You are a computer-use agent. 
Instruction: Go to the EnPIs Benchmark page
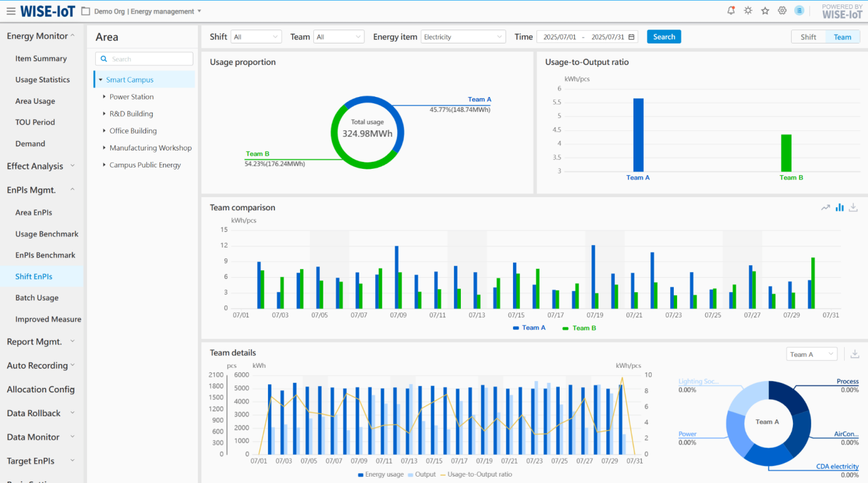[45, 255]
